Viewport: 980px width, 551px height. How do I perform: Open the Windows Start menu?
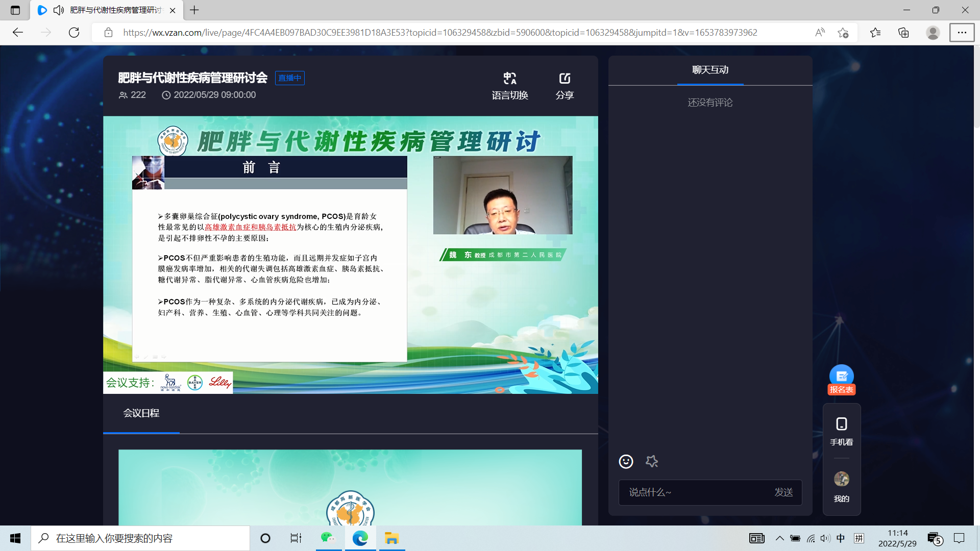pyautogui.click(x=15, y=538)
